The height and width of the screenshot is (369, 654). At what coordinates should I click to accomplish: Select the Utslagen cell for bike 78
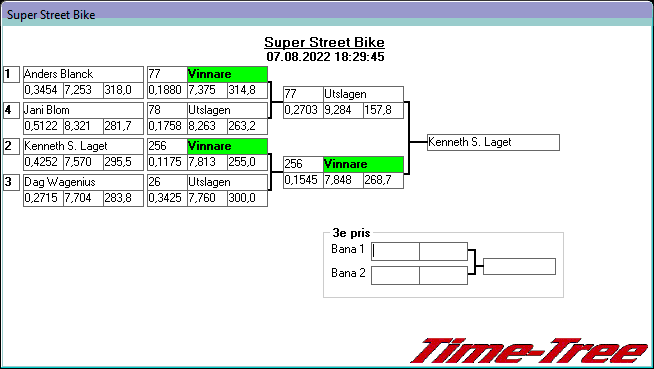(x=227, y=110)
